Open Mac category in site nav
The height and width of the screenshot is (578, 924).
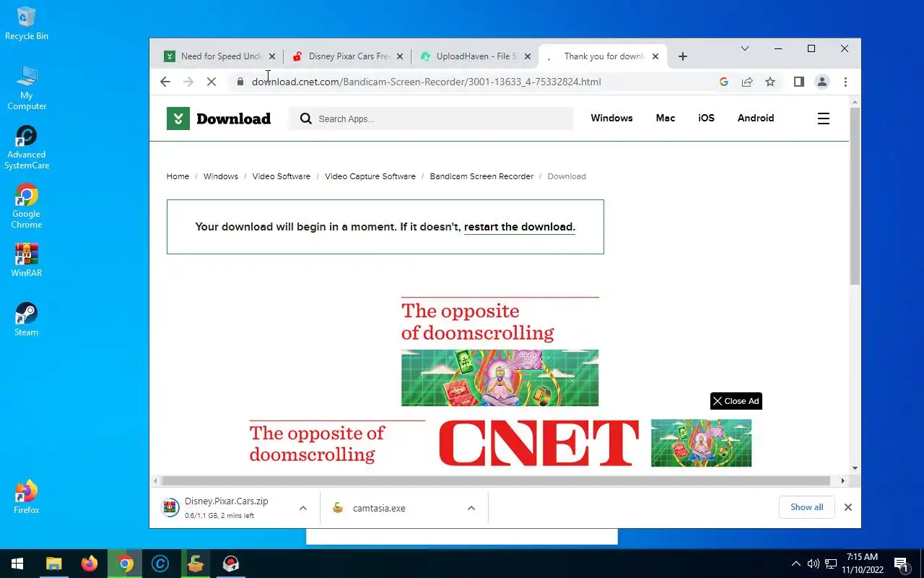pos(666,118)
